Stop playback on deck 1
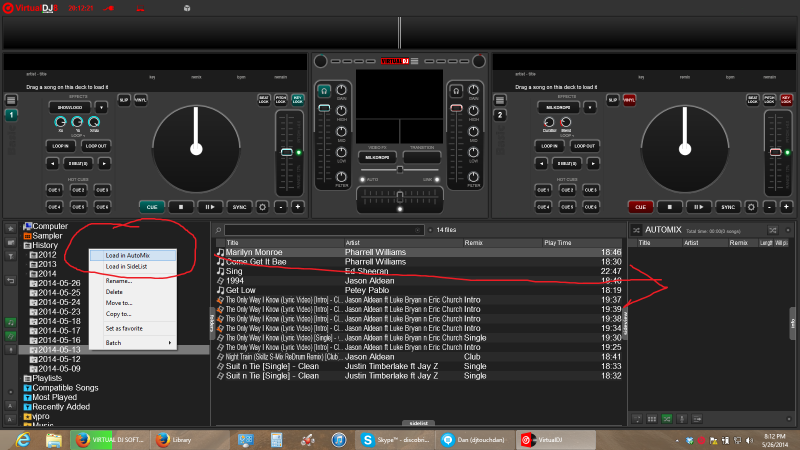The width and height of the screenshot is (800, 450). [x=181, y=207]
